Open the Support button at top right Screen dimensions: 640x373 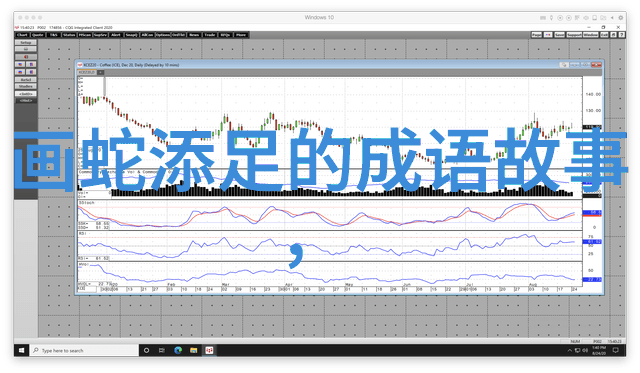[574, 35]
